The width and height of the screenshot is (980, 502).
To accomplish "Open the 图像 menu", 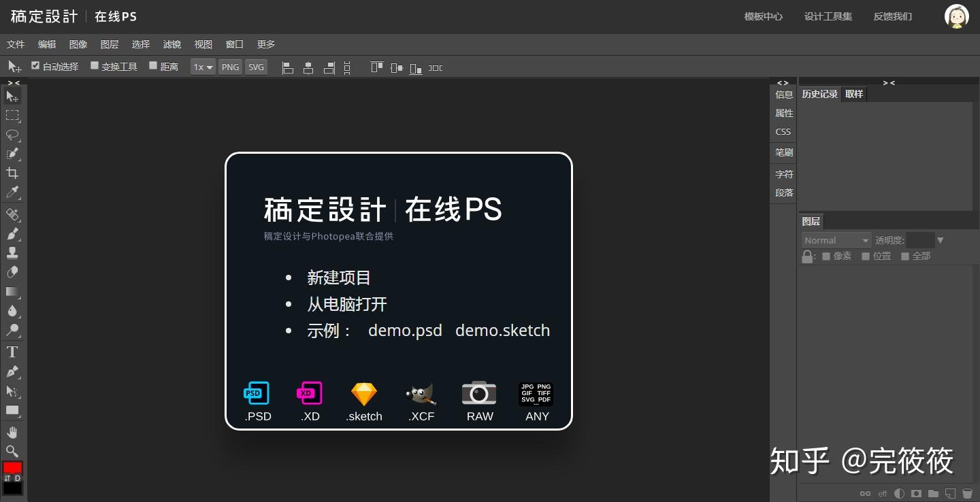I will (78, 44).
